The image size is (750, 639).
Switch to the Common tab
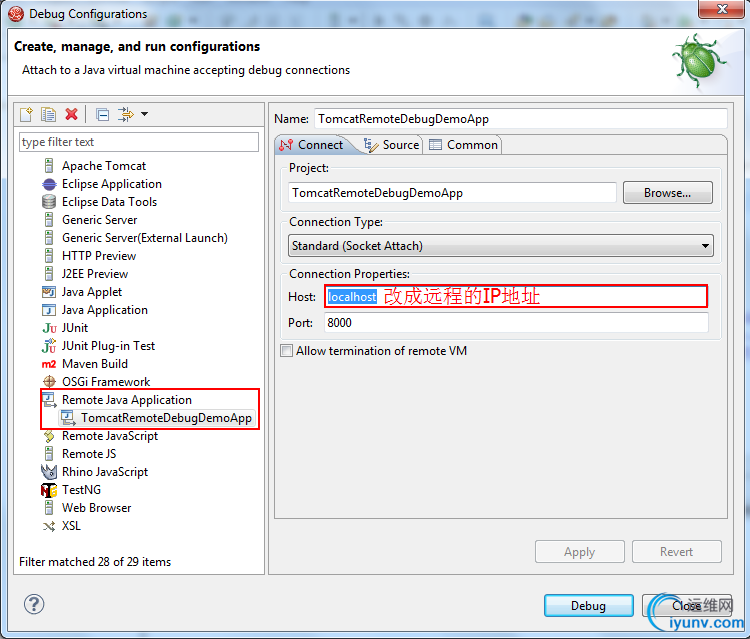pos(463,145)
